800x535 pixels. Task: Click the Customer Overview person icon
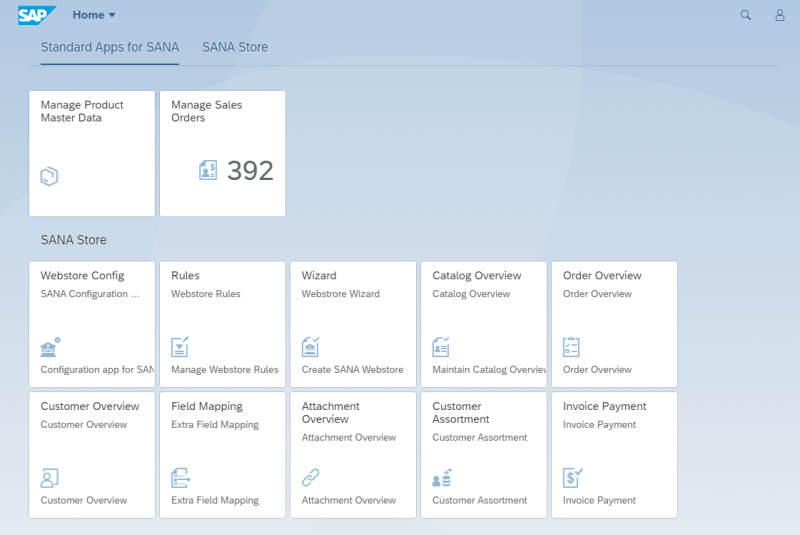click(x=49, y=478)
